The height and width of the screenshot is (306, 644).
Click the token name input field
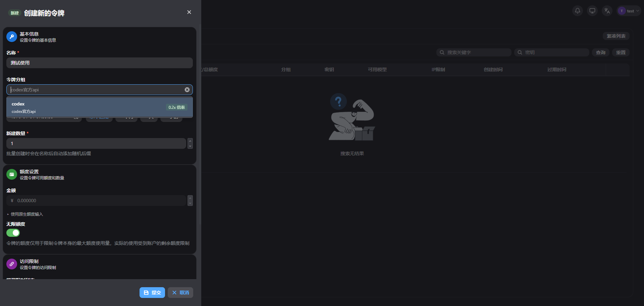pyautogui.click(x=99, y=63)
